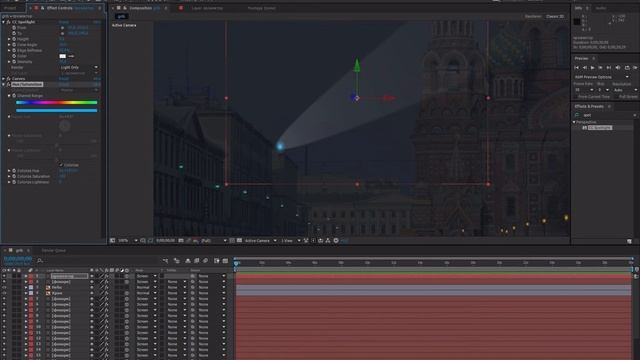The image size is (640, 360).
Task: Click the Classic 3D renderer button
Action: coord(555,16)
